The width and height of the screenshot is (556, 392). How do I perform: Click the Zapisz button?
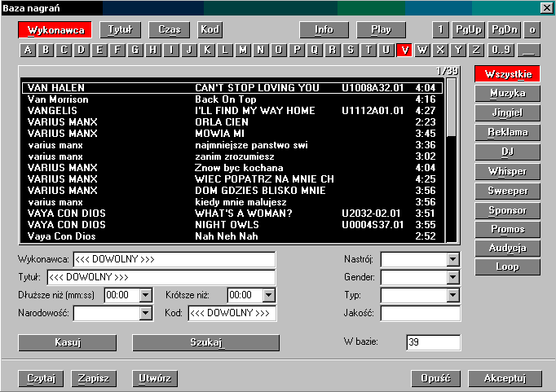pos(94,378)
